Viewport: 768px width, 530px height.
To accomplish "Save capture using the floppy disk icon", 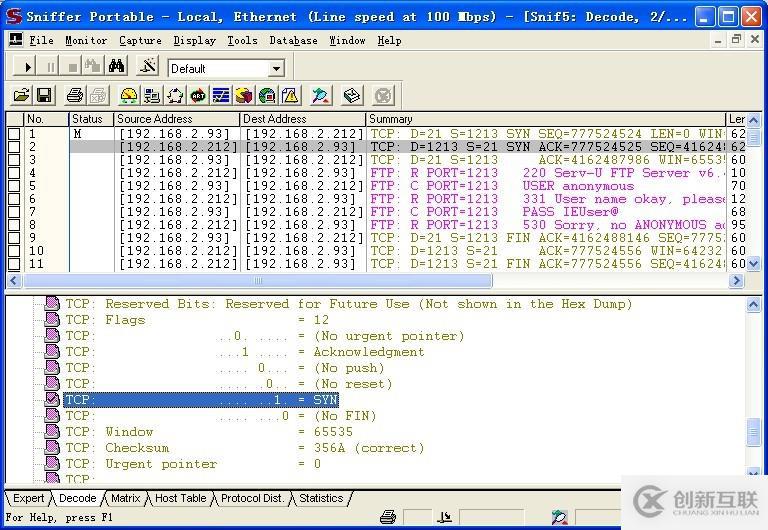I will (44, 96).
